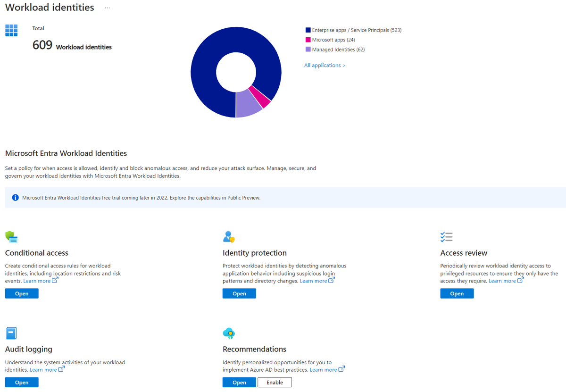
Task: Click the info icon in the free trial banner
Action: point(15,198)
